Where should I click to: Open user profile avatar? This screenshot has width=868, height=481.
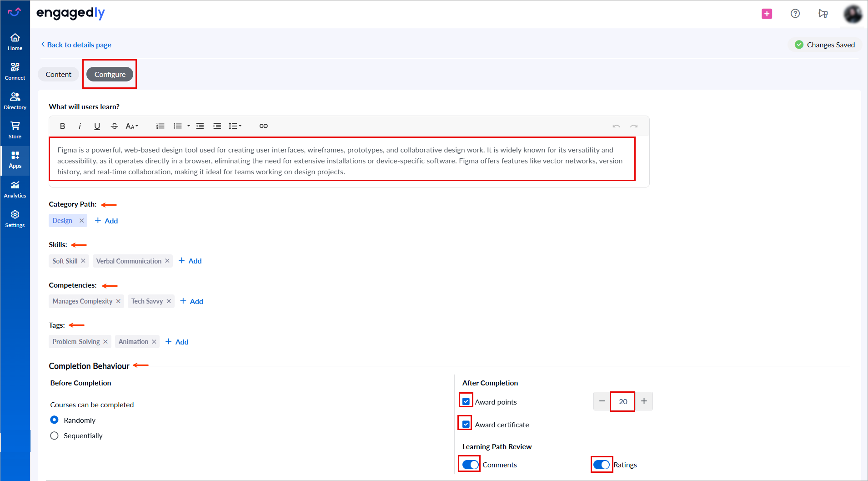point(853,14)
